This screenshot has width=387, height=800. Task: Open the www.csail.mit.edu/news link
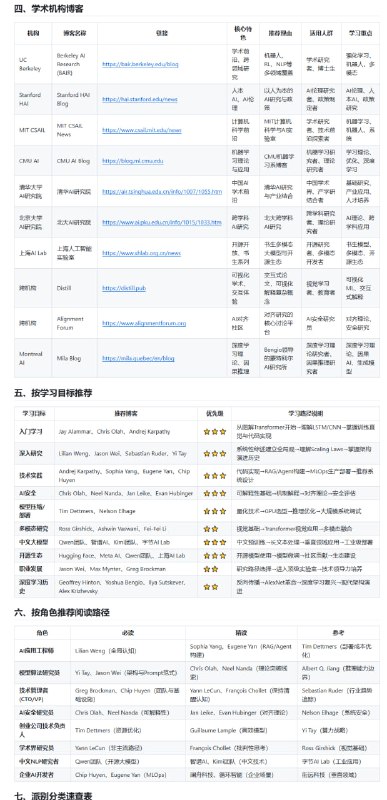142,130
